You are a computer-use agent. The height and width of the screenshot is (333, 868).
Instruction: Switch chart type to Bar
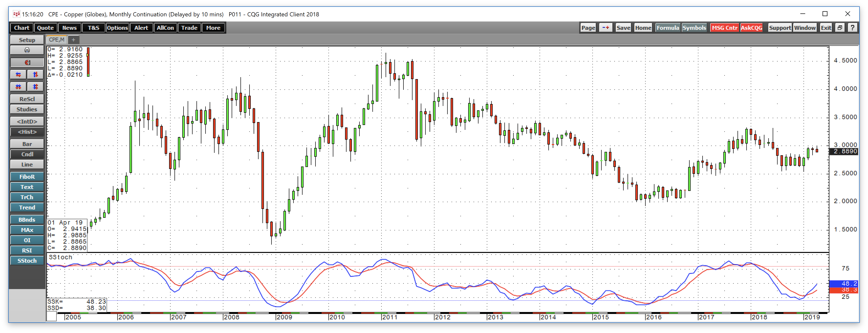[27, 144]
